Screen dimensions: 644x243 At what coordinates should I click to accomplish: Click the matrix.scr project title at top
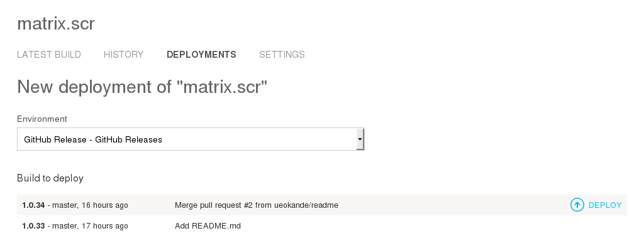(56, 23)
